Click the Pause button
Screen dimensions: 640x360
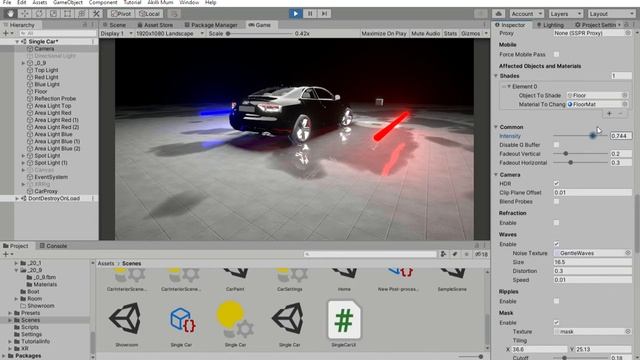pyautogui.click(x=310, y=13)
